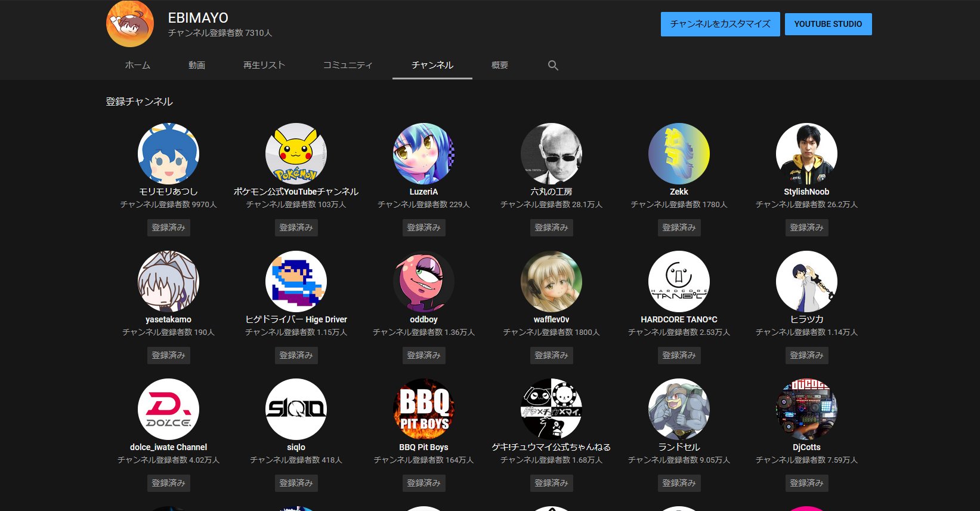Open DOLCE logo avatar
The width and height of the screenshot is (980, 511).
tap(168, 409)
